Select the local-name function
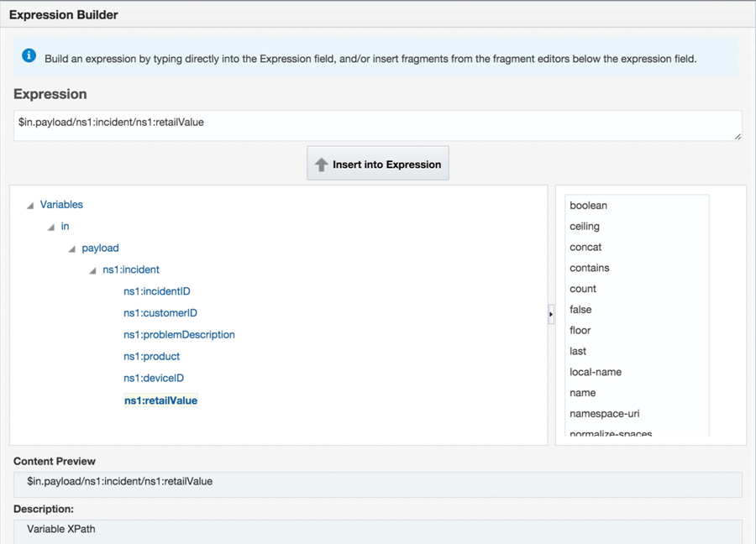756x544 pixels. (596, 372)
